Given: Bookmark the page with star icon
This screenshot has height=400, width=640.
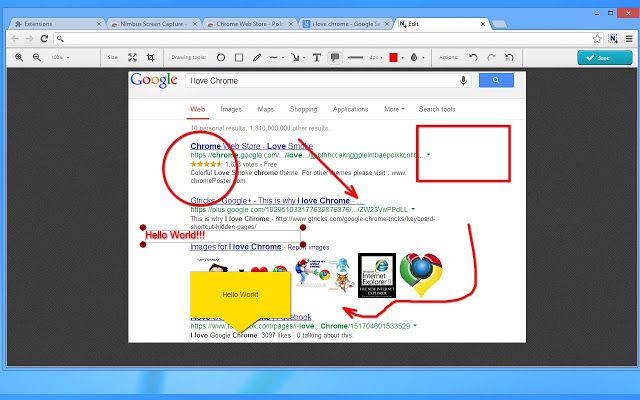Looking at the screenshot, I should 597,39.
